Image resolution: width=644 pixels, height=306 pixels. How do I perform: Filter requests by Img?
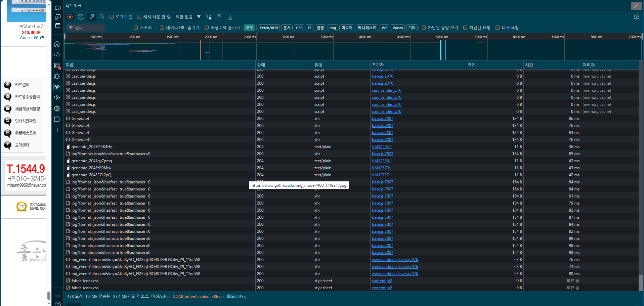[333, 28]
